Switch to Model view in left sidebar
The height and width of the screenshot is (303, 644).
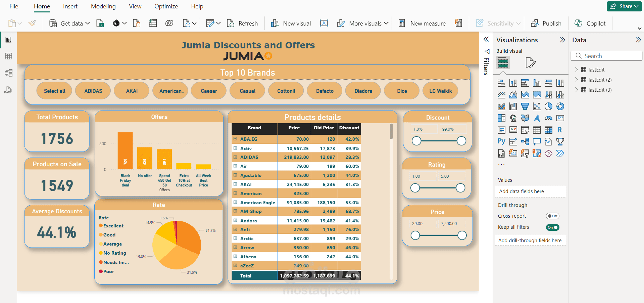coord(8,73)
